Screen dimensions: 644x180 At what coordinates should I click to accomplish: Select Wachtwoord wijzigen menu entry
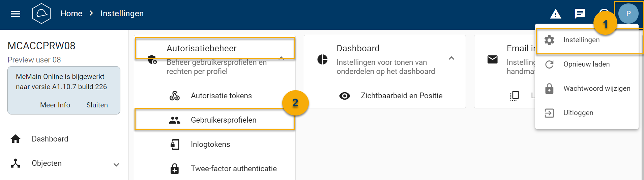[596, 88]
